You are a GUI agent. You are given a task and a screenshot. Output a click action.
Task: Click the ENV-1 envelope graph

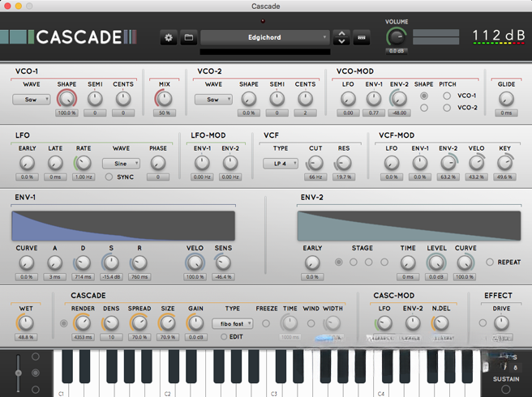pyautogui.click(x=123, y=226)
